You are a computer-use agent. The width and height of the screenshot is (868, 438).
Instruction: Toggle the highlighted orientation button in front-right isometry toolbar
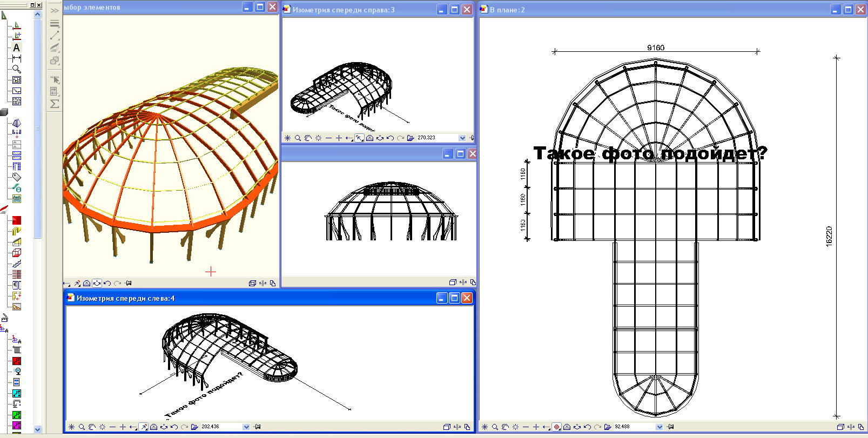coord(359,138)
